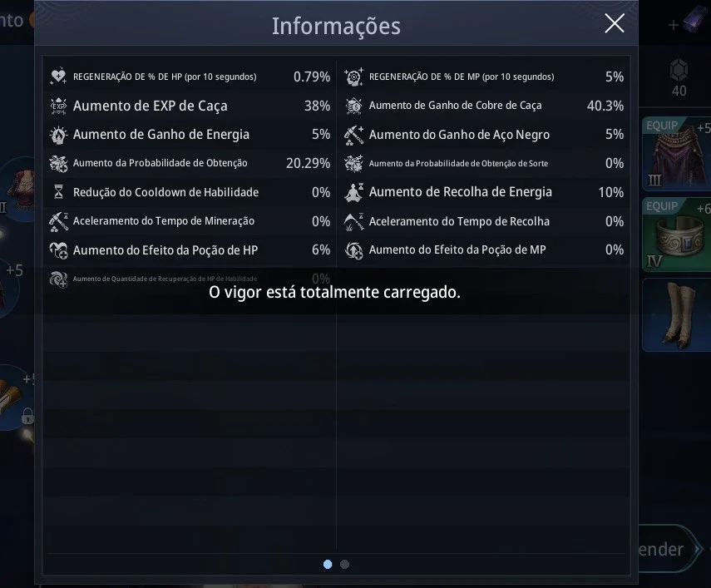The height and width of the screenshot is (588, 711).
Task: Click the HP regeneration heart icon
Action: (58, 77)
